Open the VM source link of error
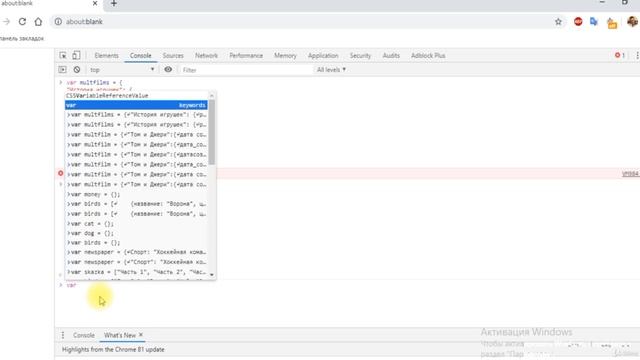This screenshot has height=360, width=640. click(x=631, y=174)
